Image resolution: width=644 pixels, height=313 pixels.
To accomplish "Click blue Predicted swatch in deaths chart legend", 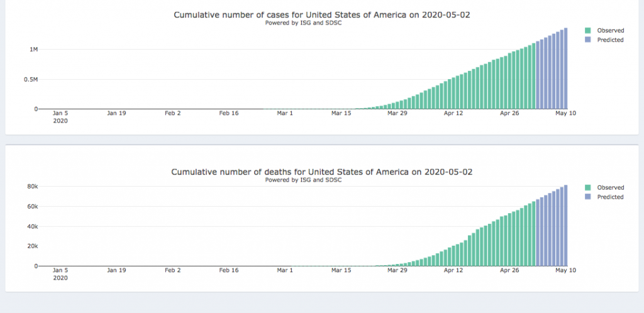I will coord(588,197).
